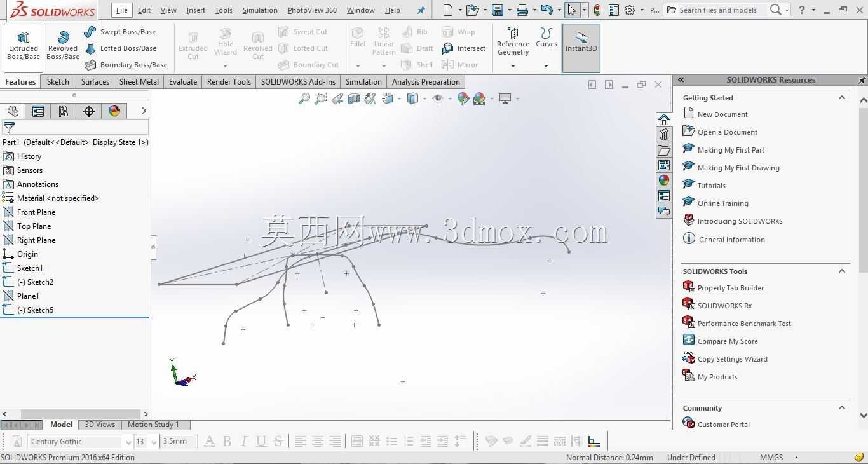868x464 pixels.
Task: Click the Rebuild traffic light icon
Action: [597, 10]
